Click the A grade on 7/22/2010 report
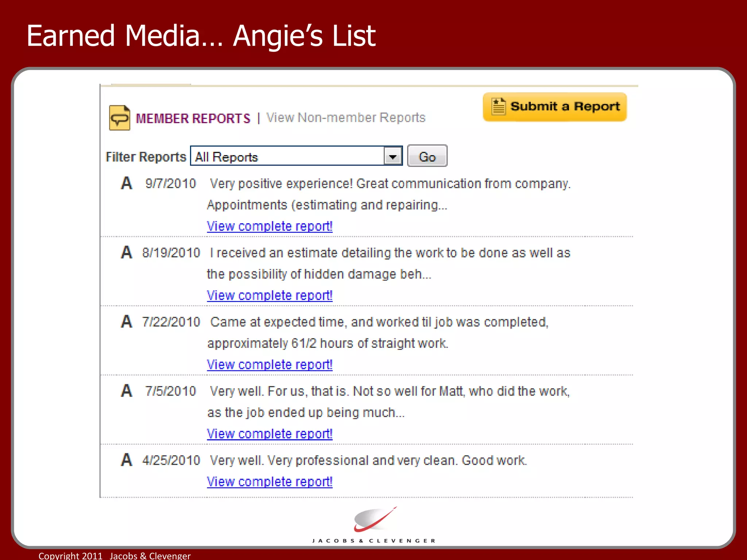747x560 pixels. tap(127, 322)
